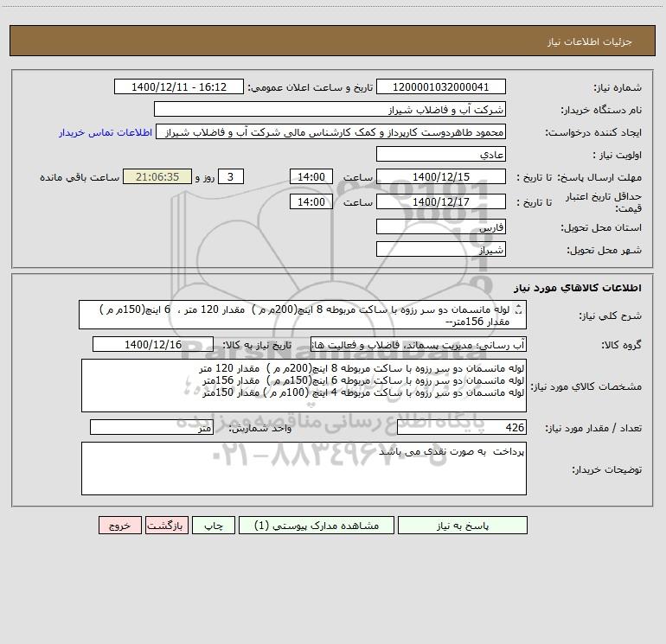
Task: Click the delivery city field شیراز
Action: click(x=441, y=249)
